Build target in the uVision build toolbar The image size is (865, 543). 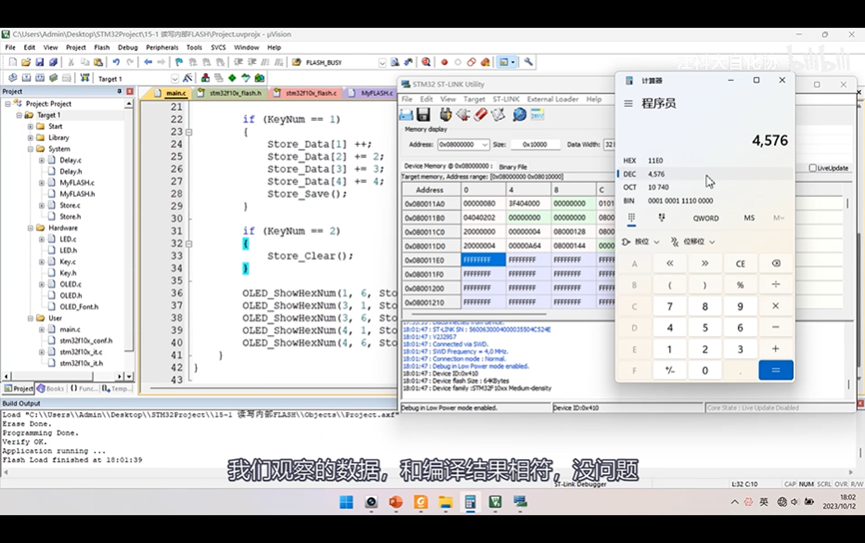[x=26, y=78]
